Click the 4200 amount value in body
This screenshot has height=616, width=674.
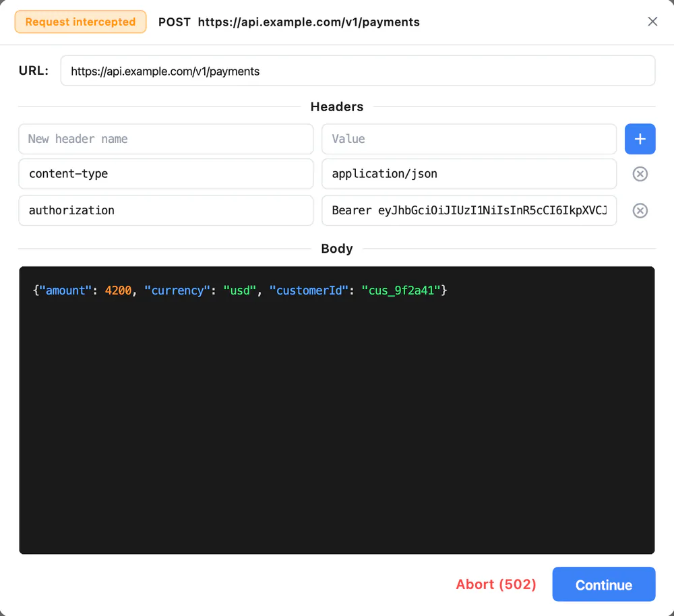118,290
